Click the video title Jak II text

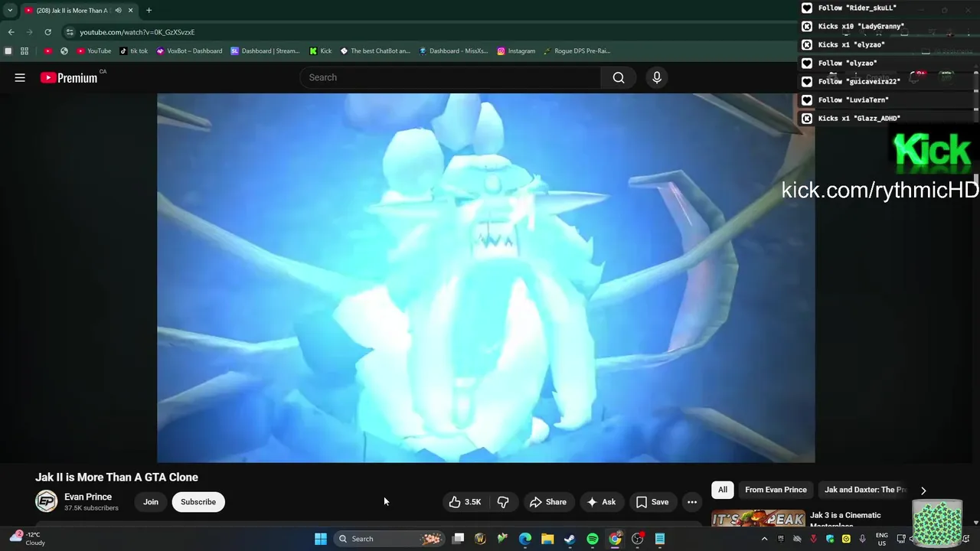116,478
